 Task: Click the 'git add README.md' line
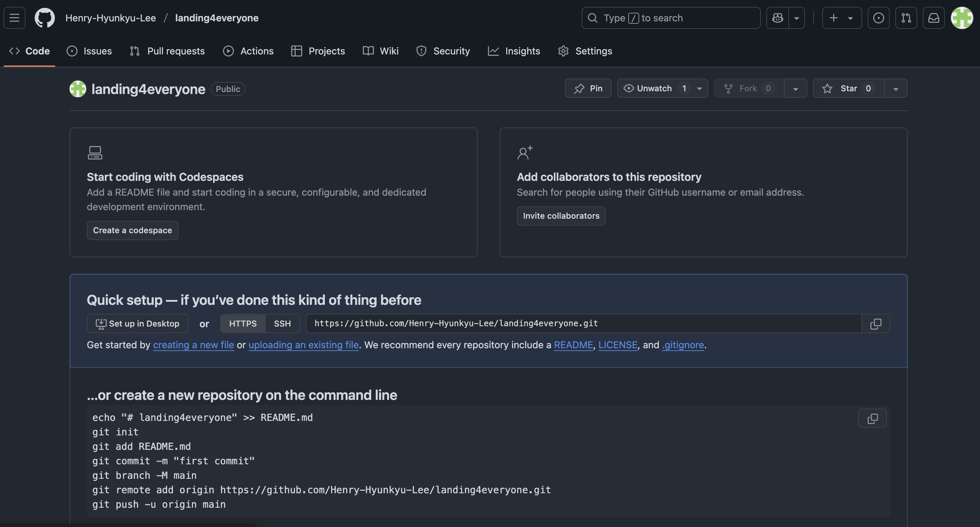(142, 446)
